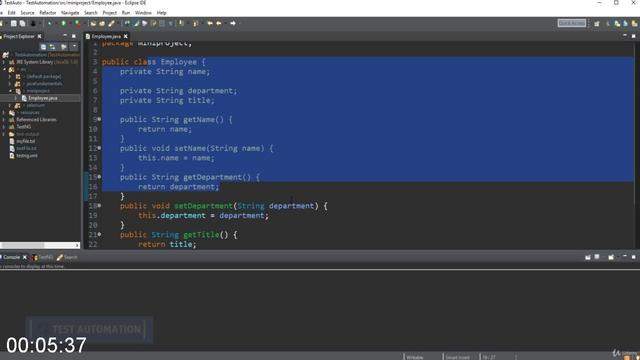640x360 pixels.
Task: Click the green Run button in toolbar
Action: 64,24
